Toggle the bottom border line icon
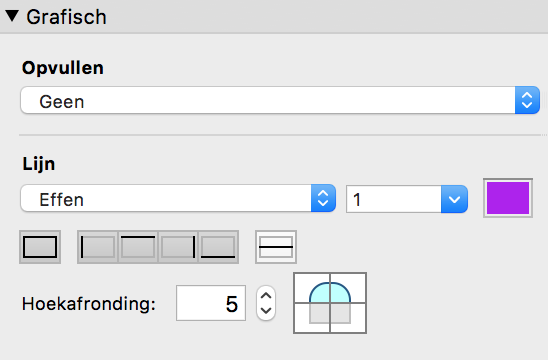Viewport: 548px width, 360px height. click(218, 247)
